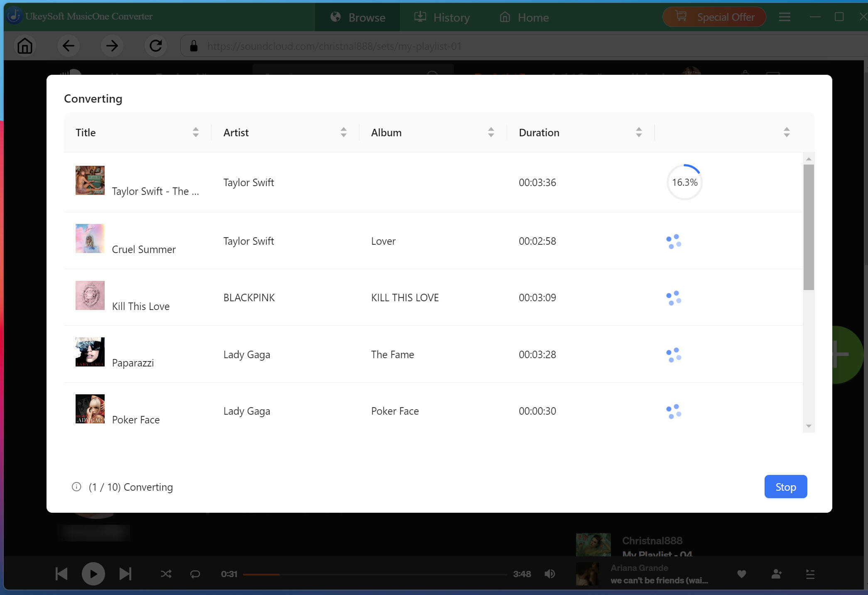This screenshot has height=595, width=868.
Task: Open the next-up queue icon
Action: click(x=810, y=574)
